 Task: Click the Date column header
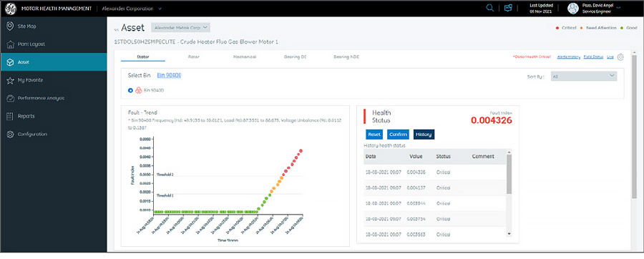coord(371,157)
